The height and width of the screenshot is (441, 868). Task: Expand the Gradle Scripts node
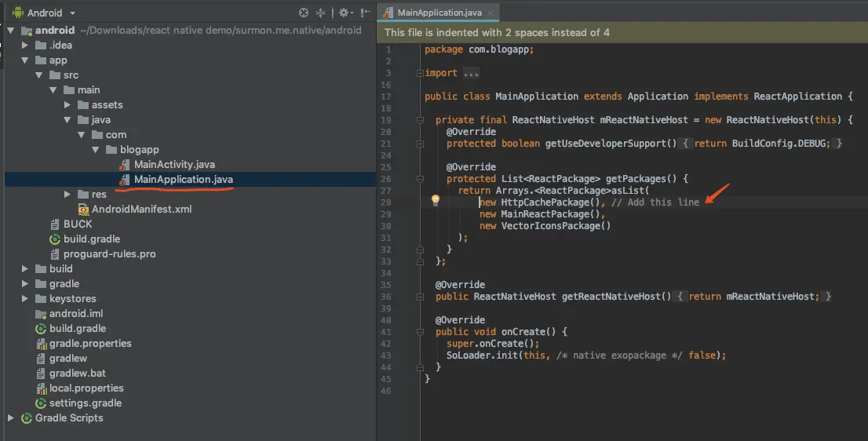point(11,417)
